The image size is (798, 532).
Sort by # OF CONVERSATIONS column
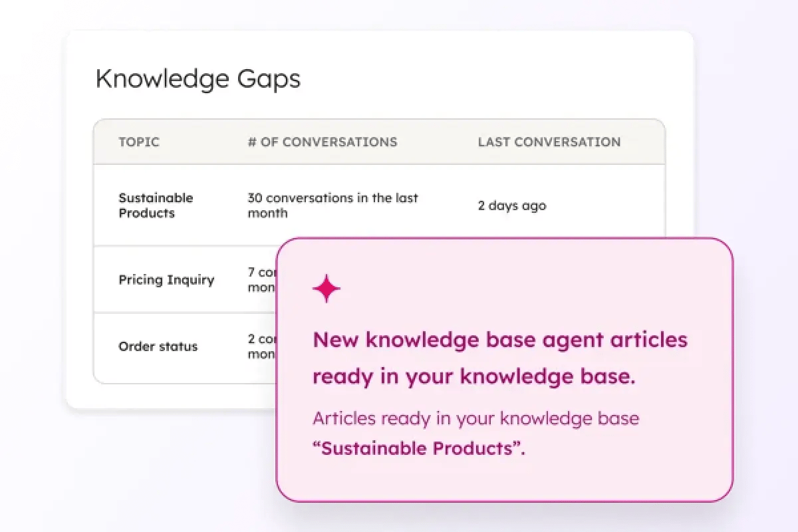(323, 142)
